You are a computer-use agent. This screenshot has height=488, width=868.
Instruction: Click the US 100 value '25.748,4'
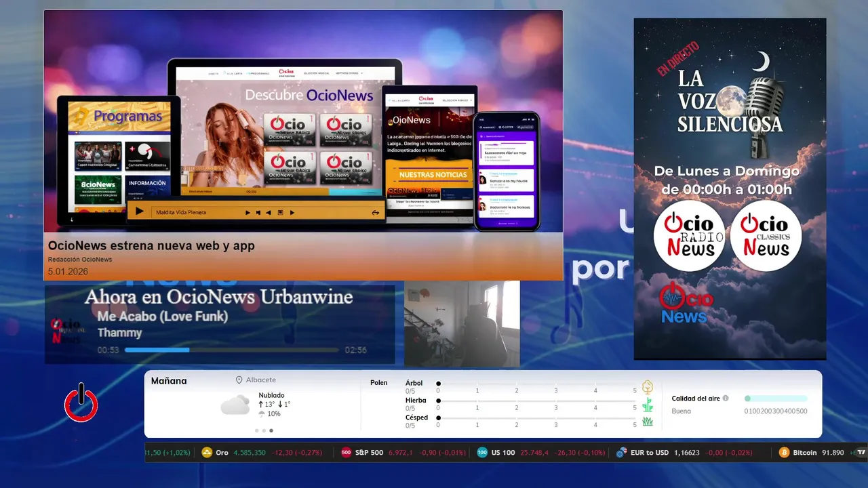(x=536, y=452)
